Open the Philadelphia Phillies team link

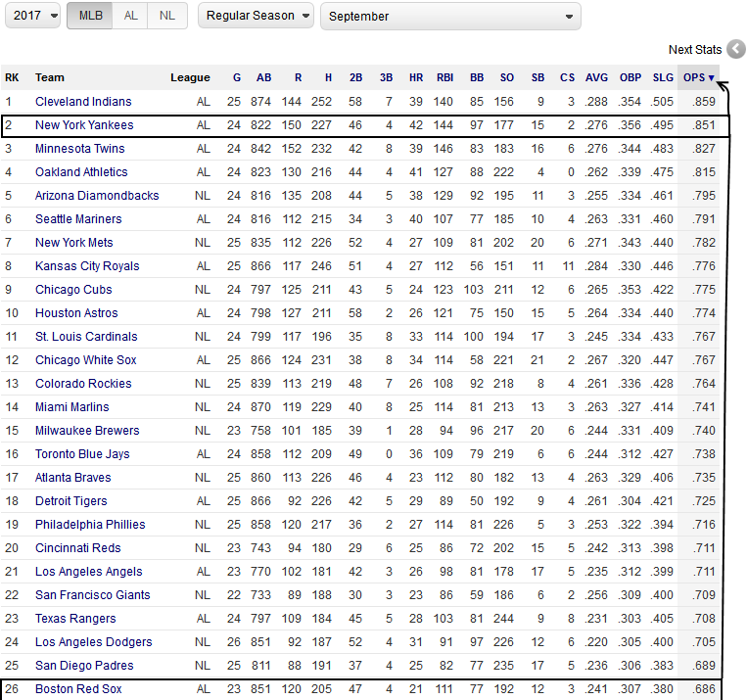tap(90, 525)
